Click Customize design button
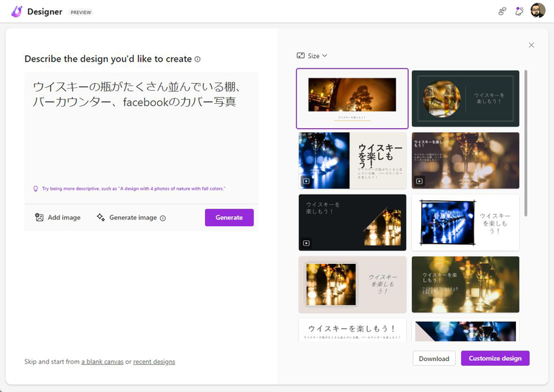Image resolution: width=554 pixels, height=392 pixels. (495, 358)
